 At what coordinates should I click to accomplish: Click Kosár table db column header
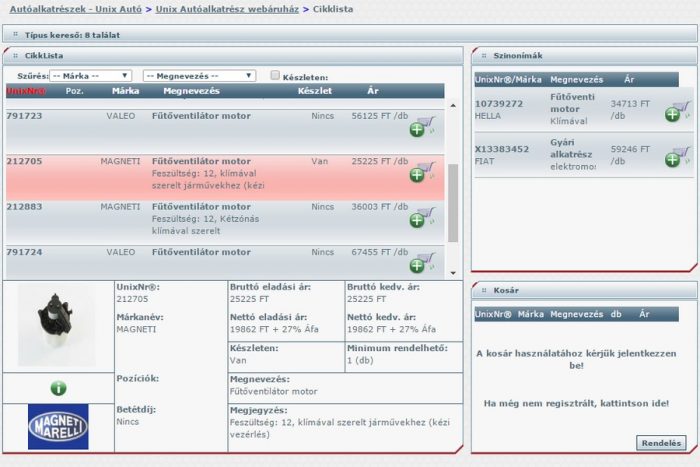pos(616,314)
